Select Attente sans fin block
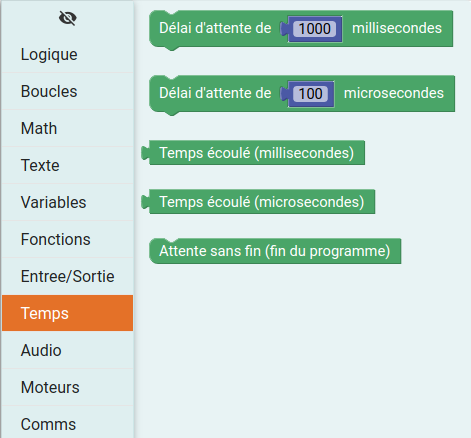Viewport: 471px width, 438px height. (275, 251)
